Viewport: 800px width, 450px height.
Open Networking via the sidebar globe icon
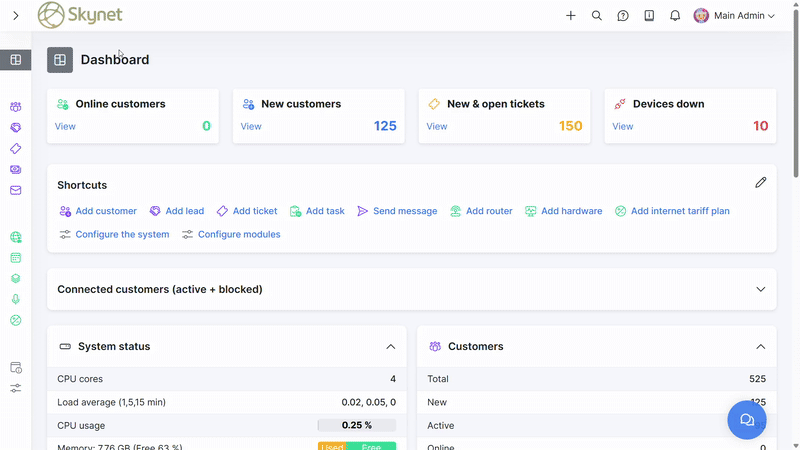16,237
